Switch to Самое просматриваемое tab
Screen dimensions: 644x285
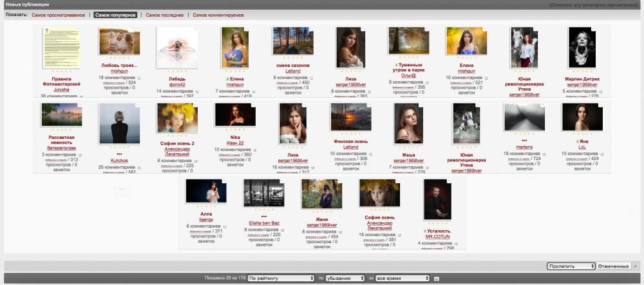(59, 15)
